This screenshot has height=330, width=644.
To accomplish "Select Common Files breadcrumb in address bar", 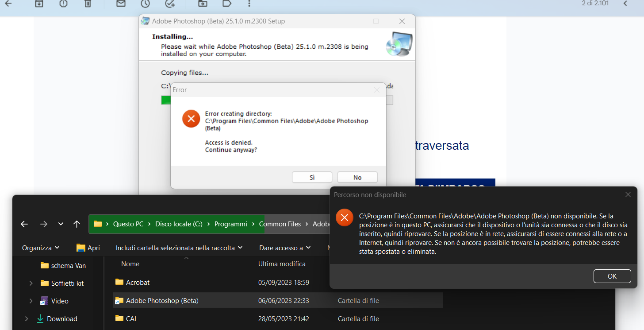I will tap(280, 224).
